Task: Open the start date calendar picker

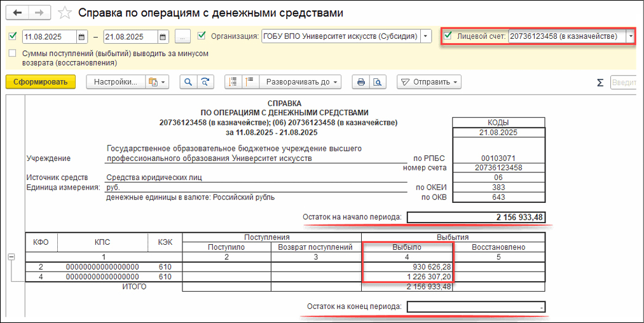Action: click(x=81, y=36)
